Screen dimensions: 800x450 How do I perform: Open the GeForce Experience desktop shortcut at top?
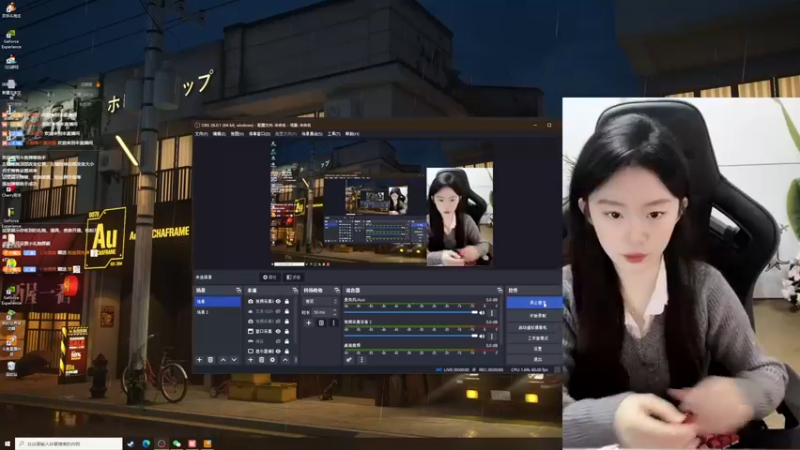(11, 39)
